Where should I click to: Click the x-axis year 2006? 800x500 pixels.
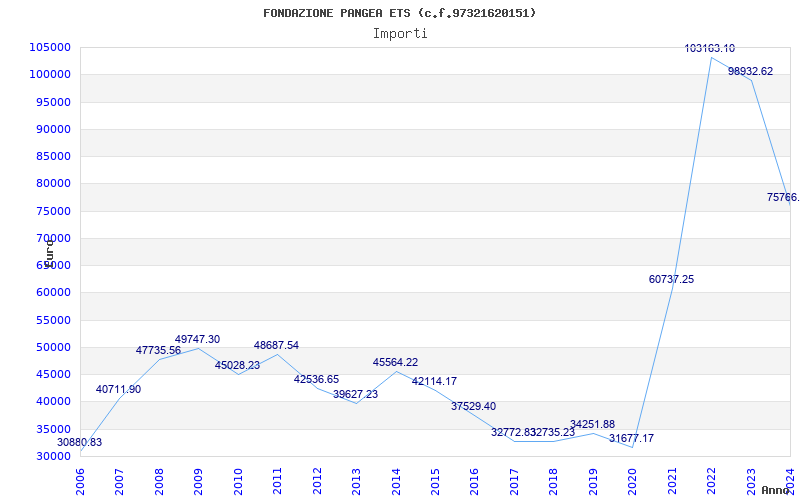[80, 481]
